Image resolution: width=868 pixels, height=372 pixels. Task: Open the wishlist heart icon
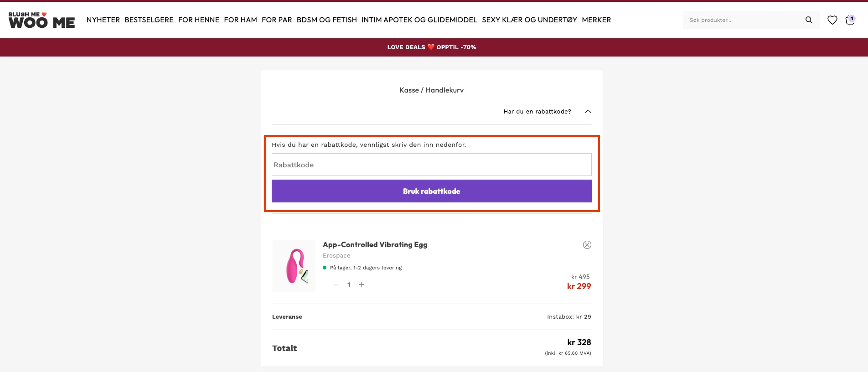(832, 20)
